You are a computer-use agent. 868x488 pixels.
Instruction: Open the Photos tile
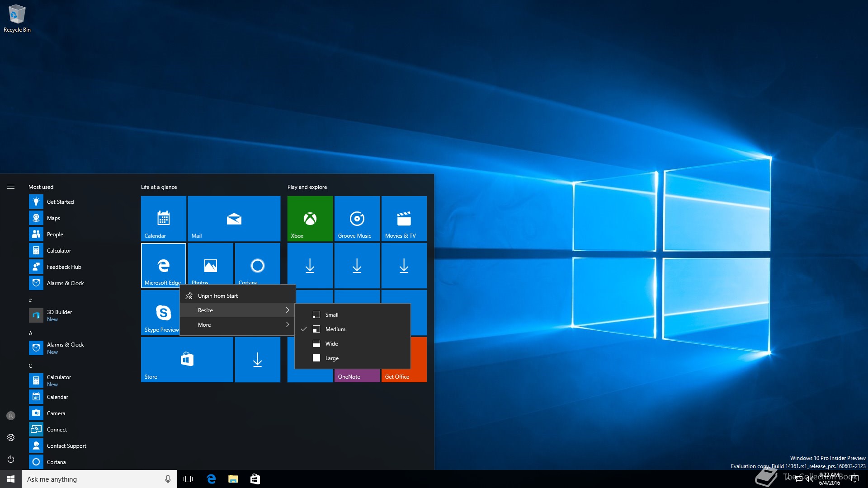click(210, 264)
